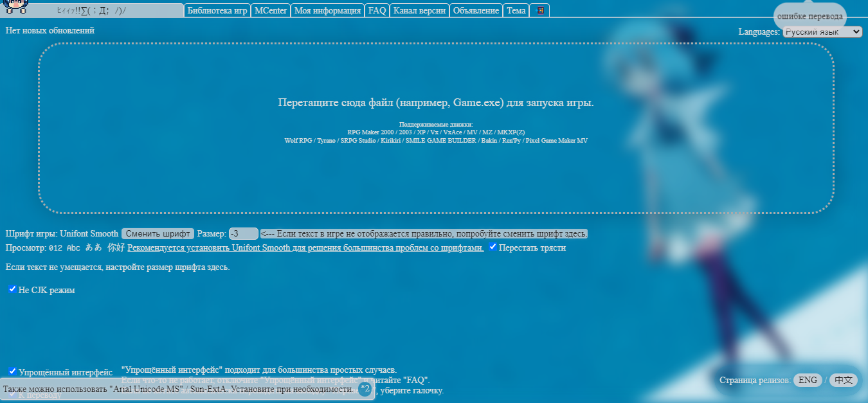Open the ENG release page link
Image resolution: width=868 pixels, height=403 pixels.
pos(808,380)
